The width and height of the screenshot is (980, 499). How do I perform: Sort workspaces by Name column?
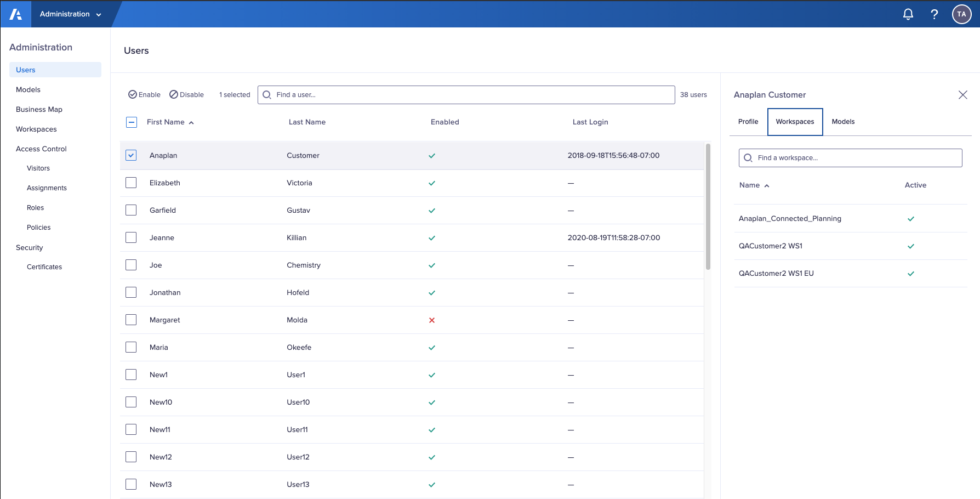754,185
